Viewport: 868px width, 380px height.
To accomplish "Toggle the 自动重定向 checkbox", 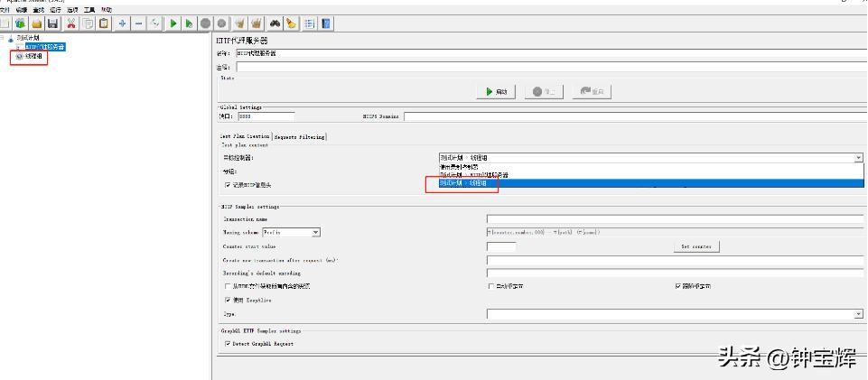I will tap(490, 286).
